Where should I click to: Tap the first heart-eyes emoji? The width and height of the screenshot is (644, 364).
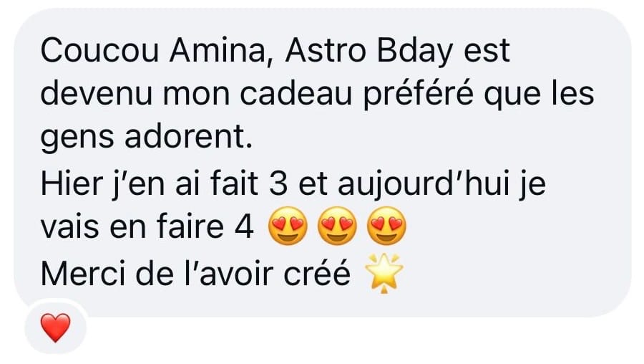click(x=288, y=226)
